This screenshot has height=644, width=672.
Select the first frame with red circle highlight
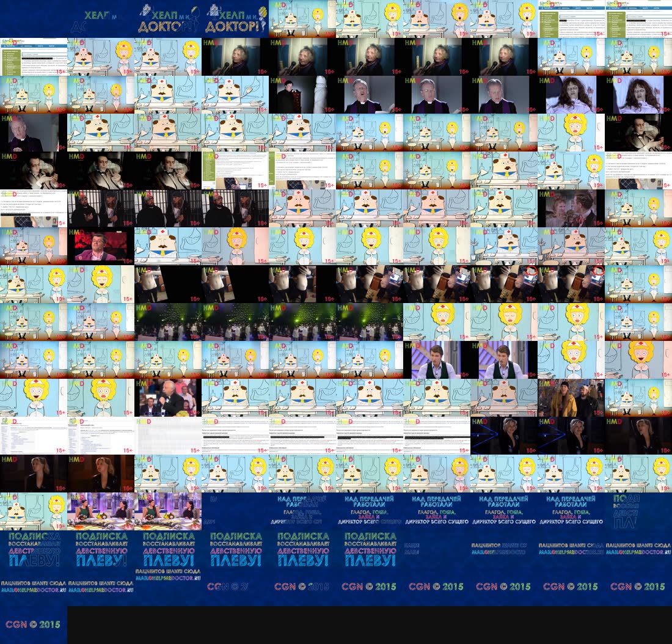[504, 284]
